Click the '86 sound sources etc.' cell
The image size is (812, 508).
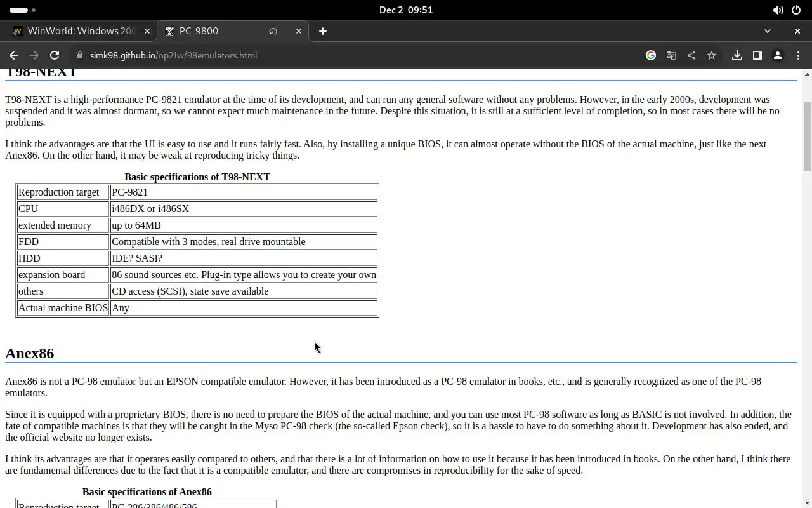pos(244,275)
